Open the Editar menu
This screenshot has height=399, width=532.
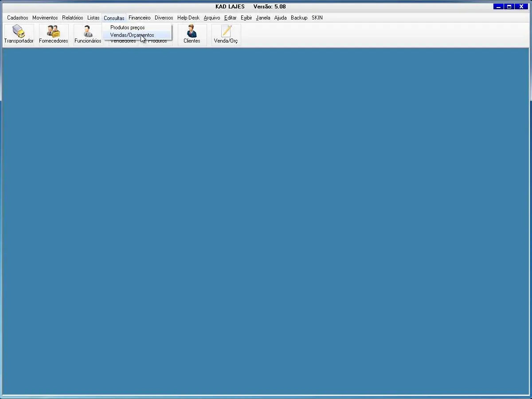(x=231, y=18)
